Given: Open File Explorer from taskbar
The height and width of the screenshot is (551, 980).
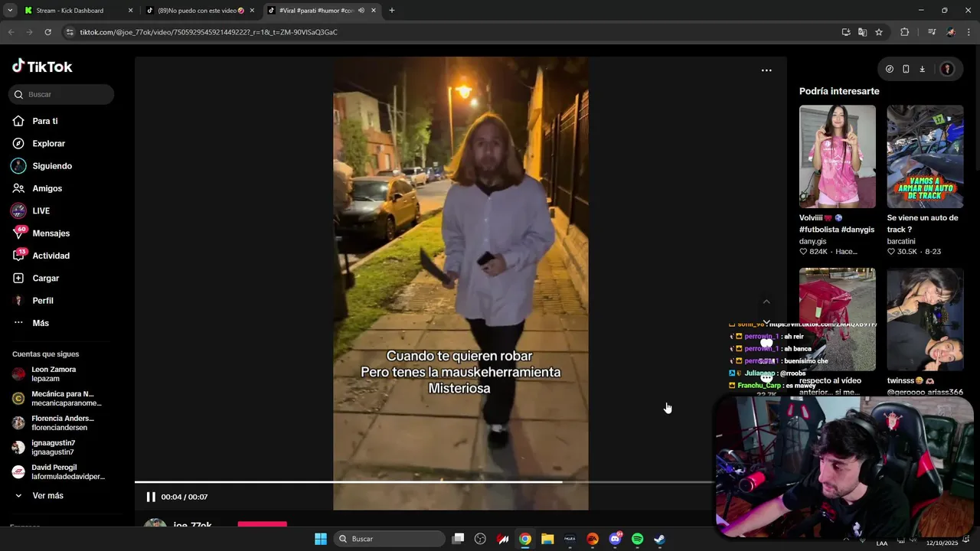Looking at the screenshot, I should [x=547, y=539].
